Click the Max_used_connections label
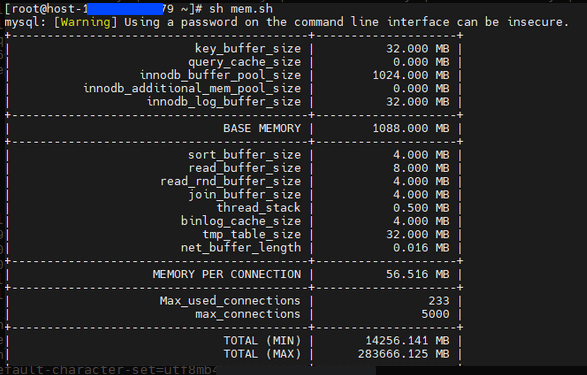Screen dimensions: 587x375 point(230,301)
